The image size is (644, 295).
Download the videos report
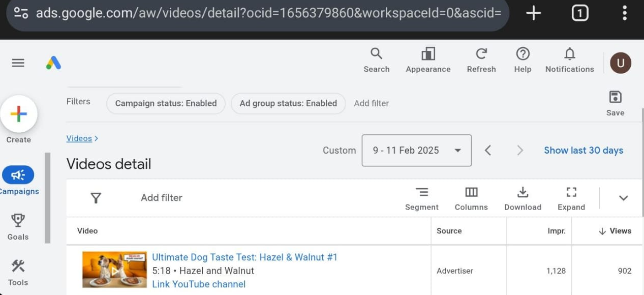523,198
